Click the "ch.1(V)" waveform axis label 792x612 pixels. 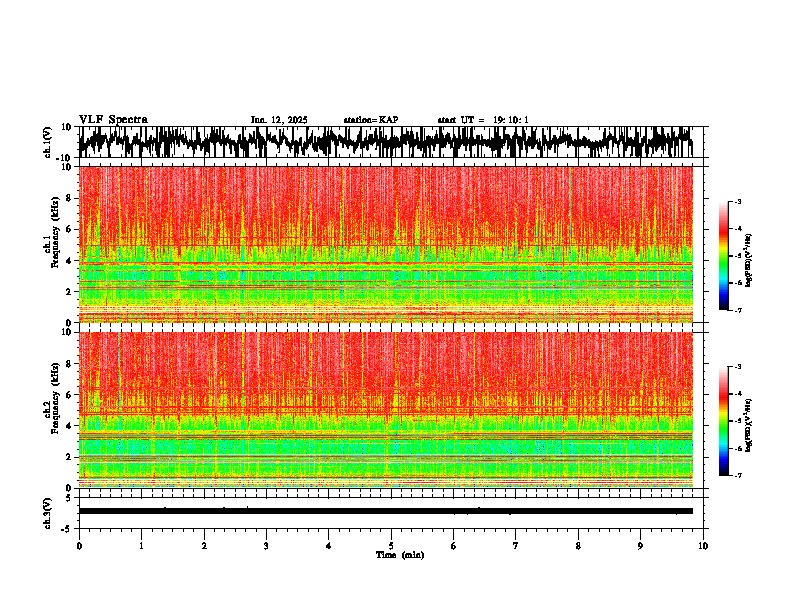tap(48, 142)
